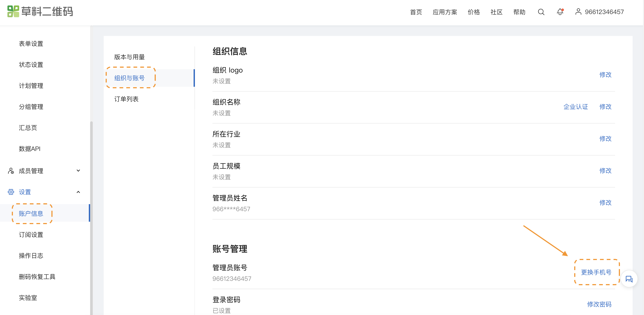
Task: Open 数据API in sidebar
Action: 30,149
